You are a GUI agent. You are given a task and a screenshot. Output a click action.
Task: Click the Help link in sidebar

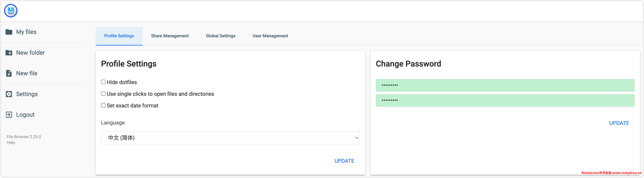click(x=11, y=142)
